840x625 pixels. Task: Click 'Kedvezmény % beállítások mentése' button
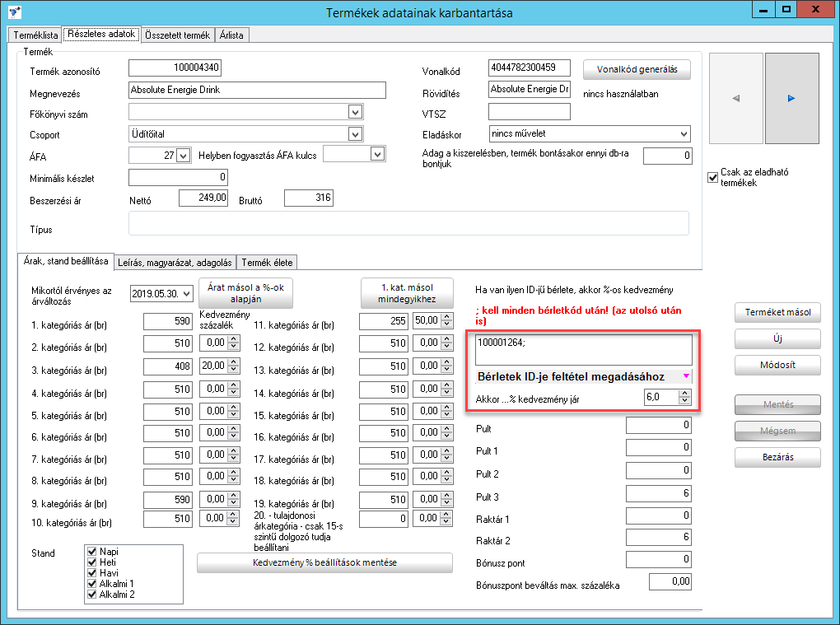coord(324,563)
